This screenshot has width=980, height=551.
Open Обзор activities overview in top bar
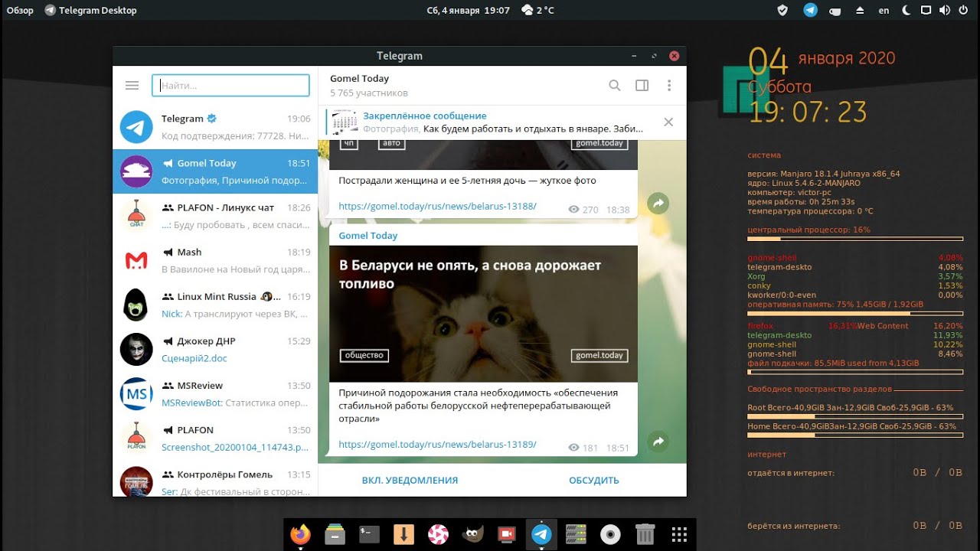pyautogui.click(x=20, y=11)
